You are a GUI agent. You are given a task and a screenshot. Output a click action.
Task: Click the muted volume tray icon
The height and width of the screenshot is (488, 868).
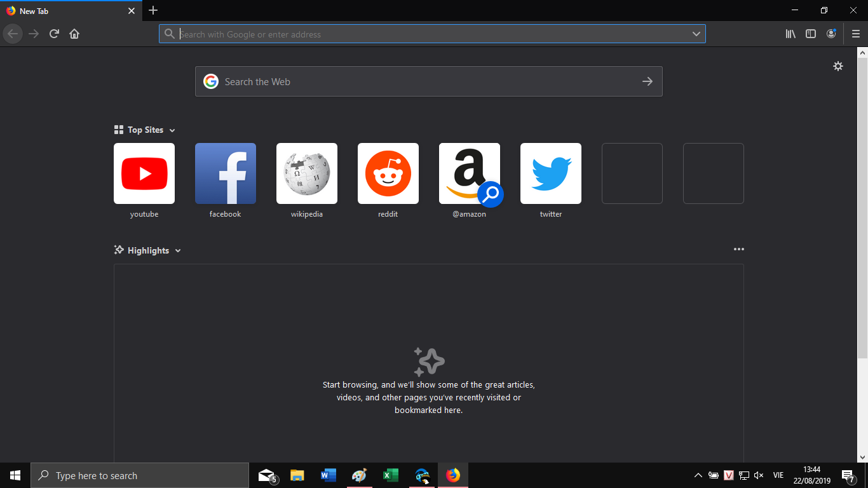759,475
